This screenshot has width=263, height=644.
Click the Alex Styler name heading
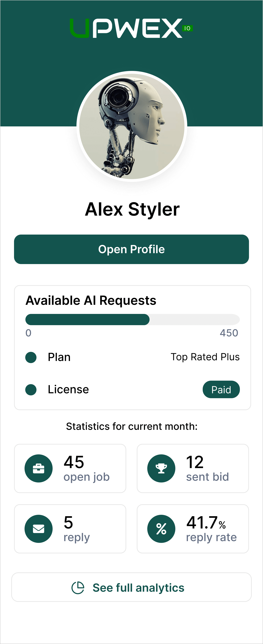tap(132, 209)
